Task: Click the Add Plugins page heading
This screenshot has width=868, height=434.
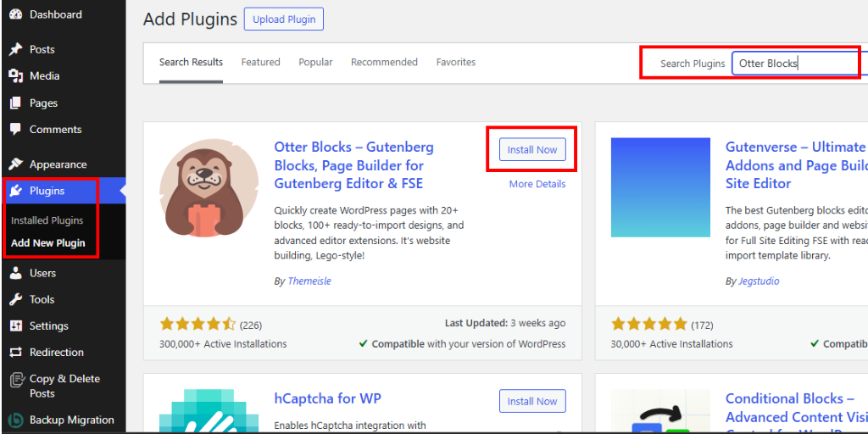Action: (x=190, y=19)
